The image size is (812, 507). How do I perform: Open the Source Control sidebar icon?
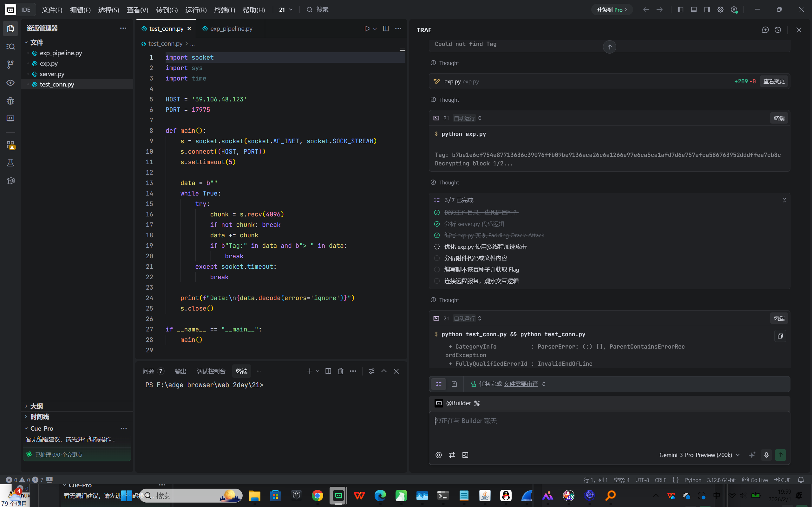click(x=10, y=64)
